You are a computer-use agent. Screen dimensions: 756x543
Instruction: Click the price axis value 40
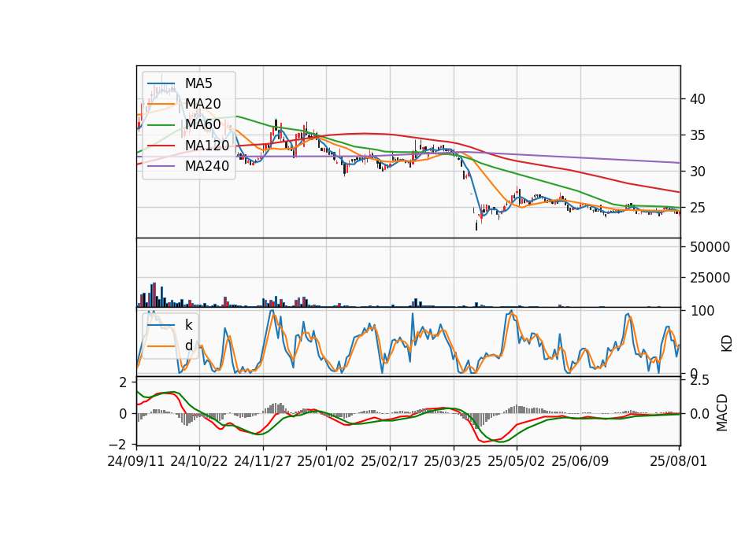(x=698, y=99)
